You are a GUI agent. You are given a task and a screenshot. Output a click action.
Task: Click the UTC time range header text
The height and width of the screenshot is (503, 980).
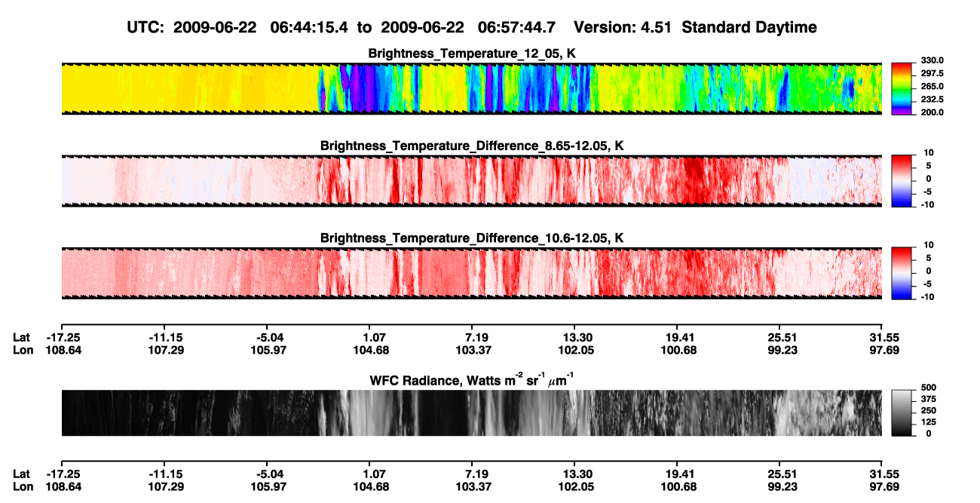coord(472,27)
